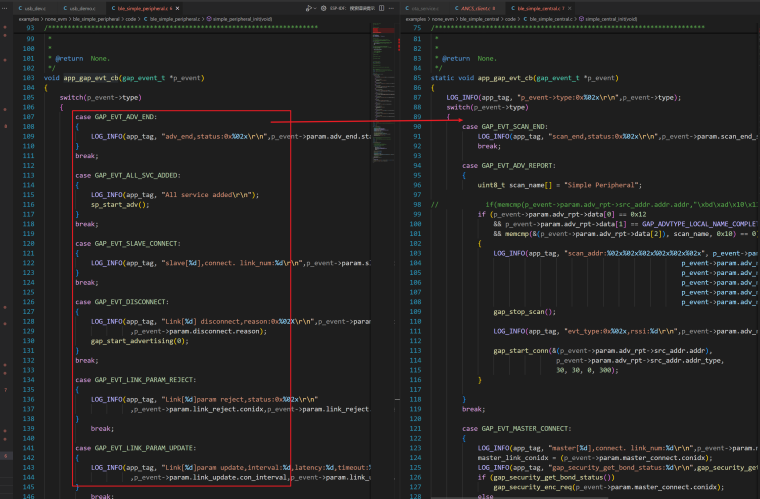Click 'case GAP_EVT_LINK_PARAM_UPDATE:' in left editor
760x499 pixels.
[x=135, y=448]
